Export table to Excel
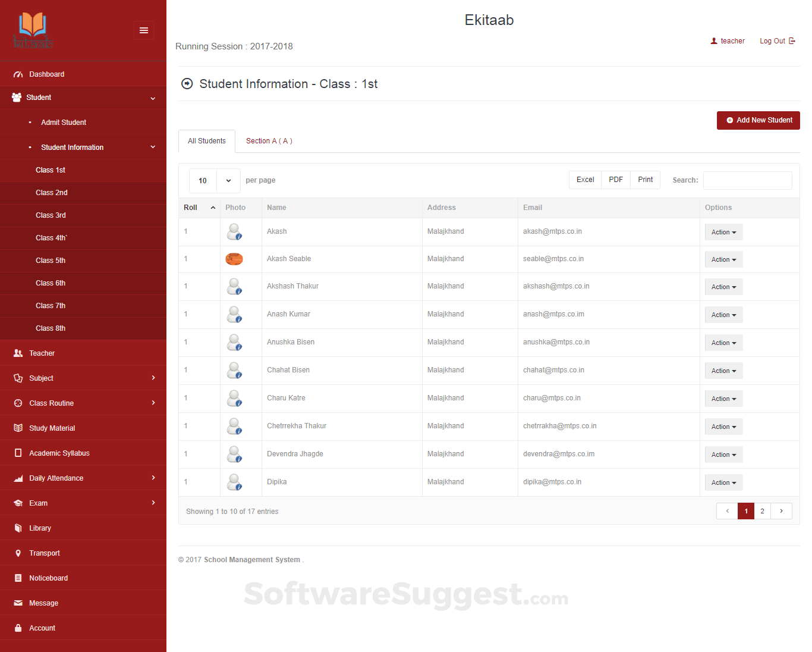 click(x=586, y=180)
